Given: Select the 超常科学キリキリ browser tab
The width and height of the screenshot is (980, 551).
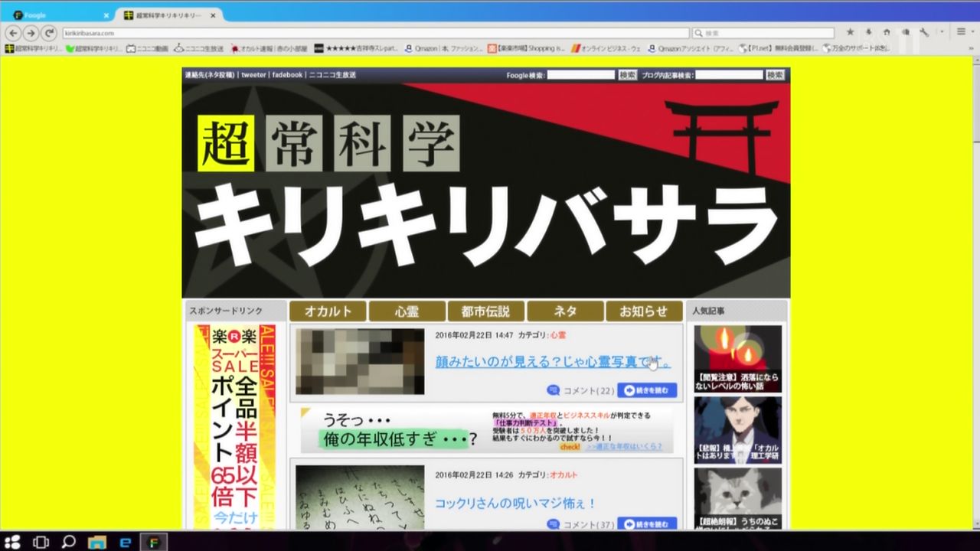Looking at the screenshot, I should click(x=170, y=15).
